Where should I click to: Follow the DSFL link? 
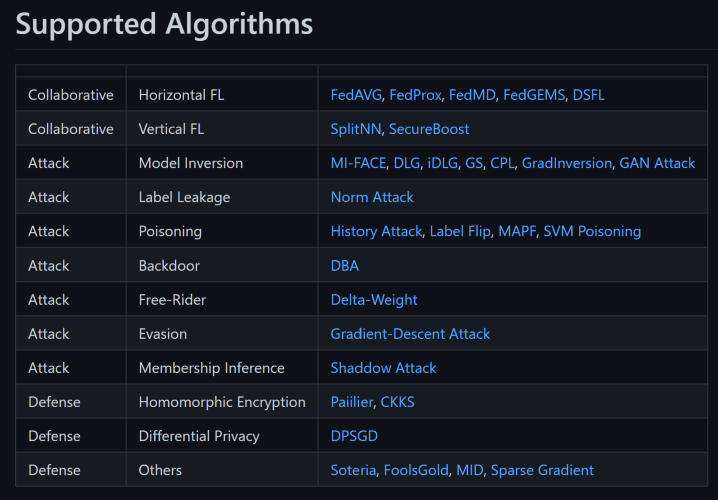pyautogui.click(x=588, y=95)
